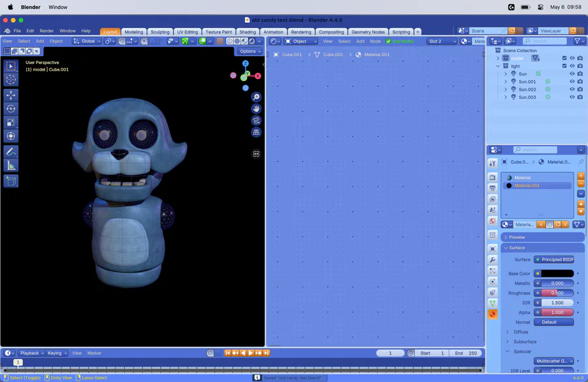Uncheck light collection exclude checkbox
The height and width of the screenshot is (382, 588).
coord(564,66)
